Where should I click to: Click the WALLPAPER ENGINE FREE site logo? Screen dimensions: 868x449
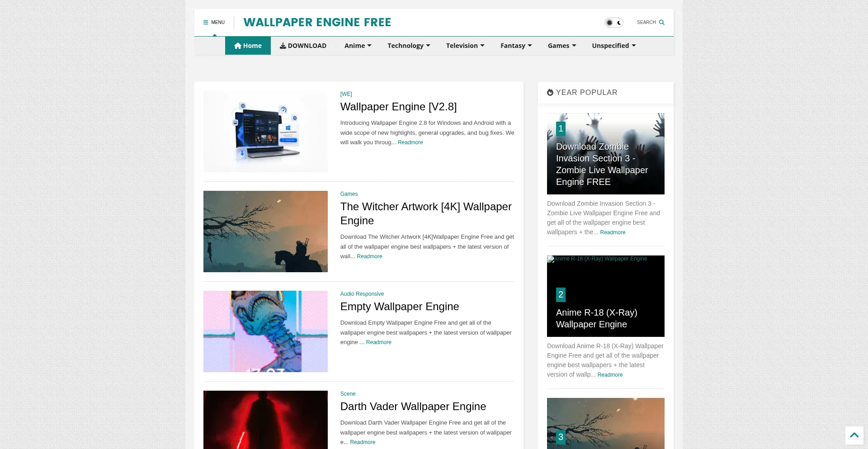tap(317, 22)
